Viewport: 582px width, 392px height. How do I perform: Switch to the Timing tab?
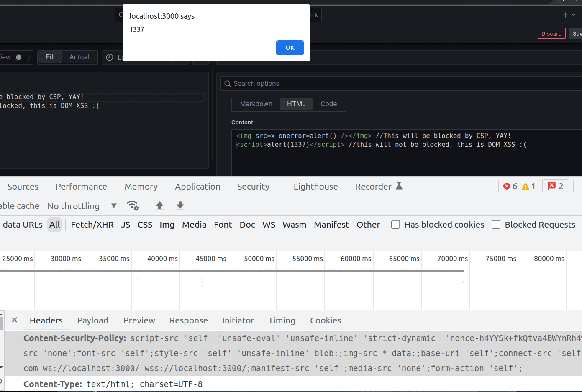click(282, 320)
